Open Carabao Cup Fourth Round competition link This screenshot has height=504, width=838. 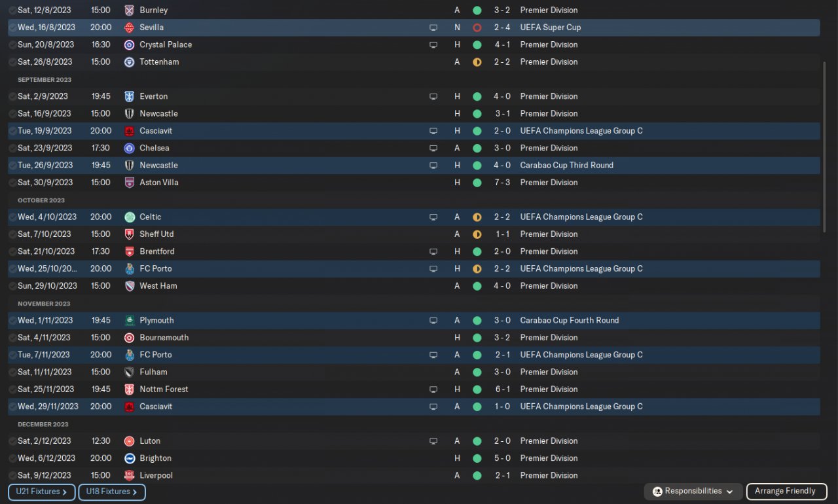pyautogui.click(x=569, y=320)
